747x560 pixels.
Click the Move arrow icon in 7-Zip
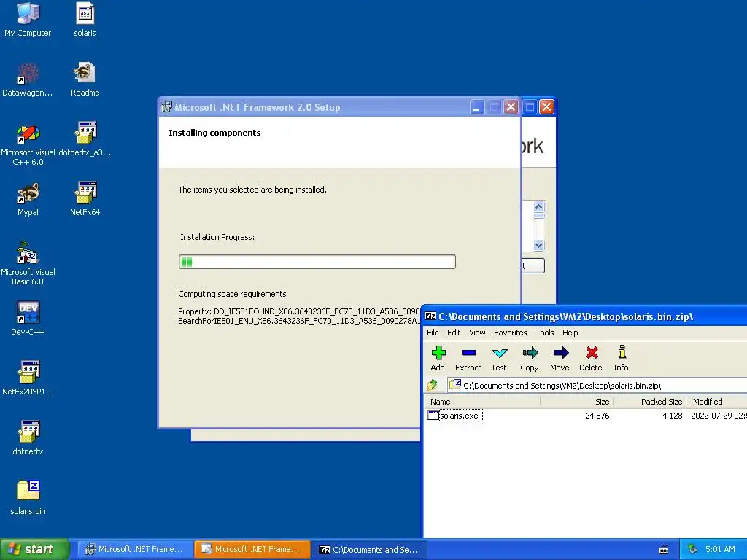click(x=560, y=358)
